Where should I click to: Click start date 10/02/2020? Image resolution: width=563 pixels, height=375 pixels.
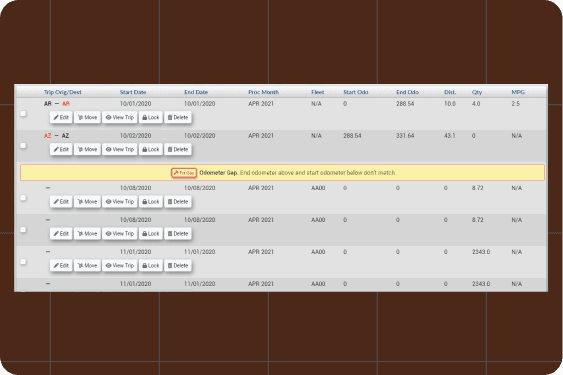tap(135, 136)
